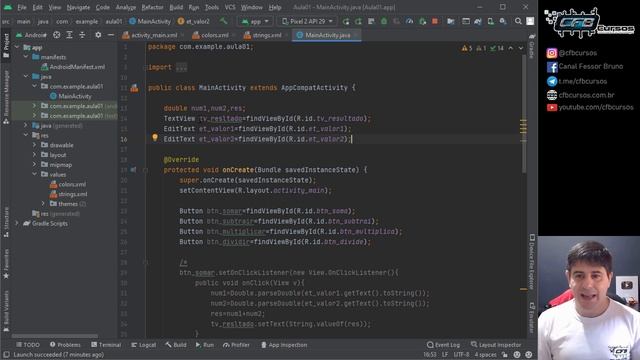640x360 pixels.
Task: Switch to strings.xml tab
Action: point(266,35)
